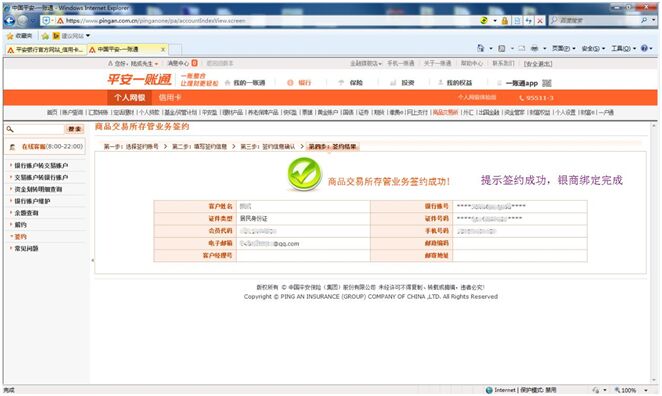This screenshot has height=396, width=662.
Task: Click the compatibility view page icon
Action: [x=517, y=20]
